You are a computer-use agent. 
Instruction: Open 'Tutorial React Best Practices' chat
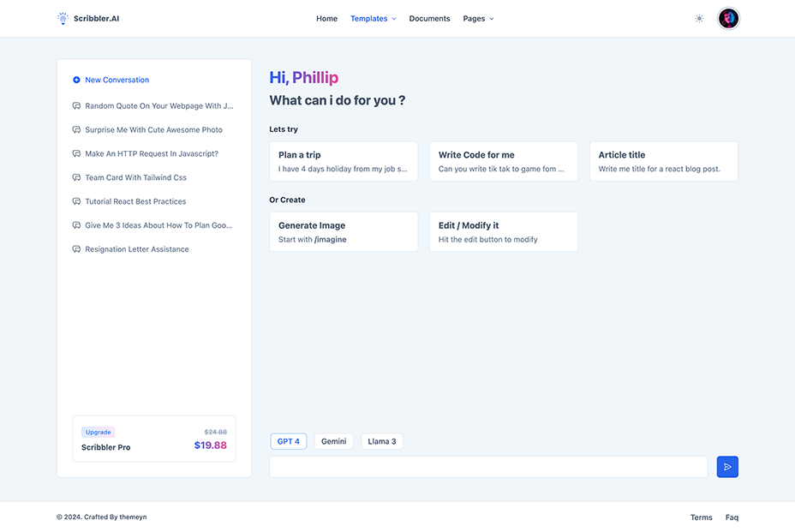[x=135, y=201]
